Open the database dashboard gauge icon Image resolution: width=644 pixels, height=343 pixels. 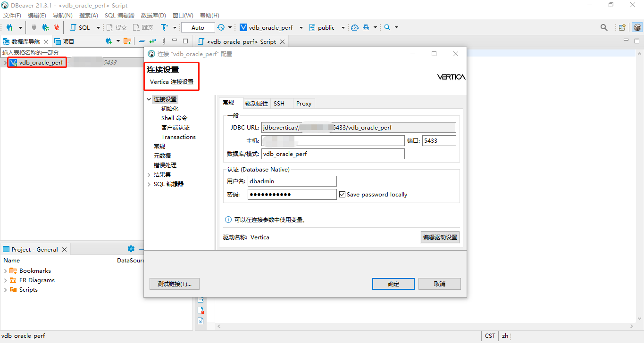click(x=355, y=27)
